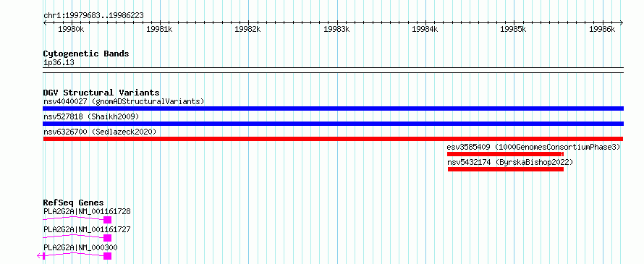Select the 1p36.13 cytogenetic band label
The height and width of the screenshot is (264, 644).
click(59, 63)
